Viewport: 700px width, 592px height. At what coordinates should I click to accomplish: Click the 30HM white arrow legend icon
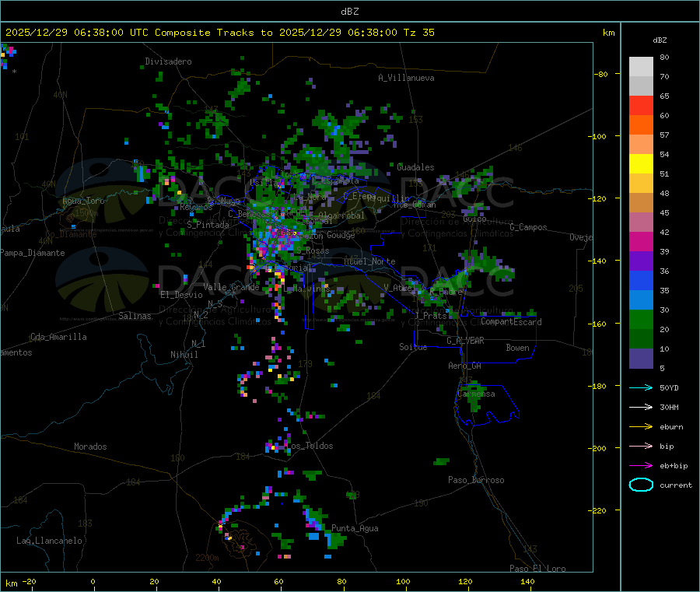coord(641,407)
